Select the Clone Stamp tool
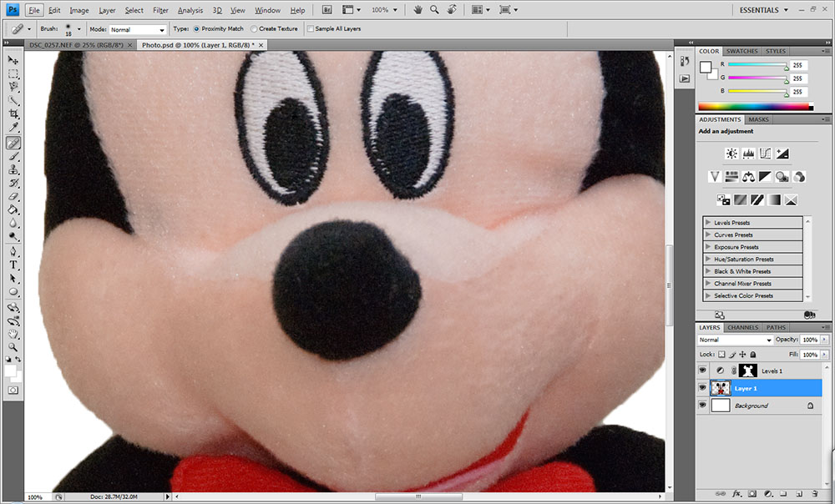The width and height of the screenshot is (835, 504). click(x=13, y=169)
